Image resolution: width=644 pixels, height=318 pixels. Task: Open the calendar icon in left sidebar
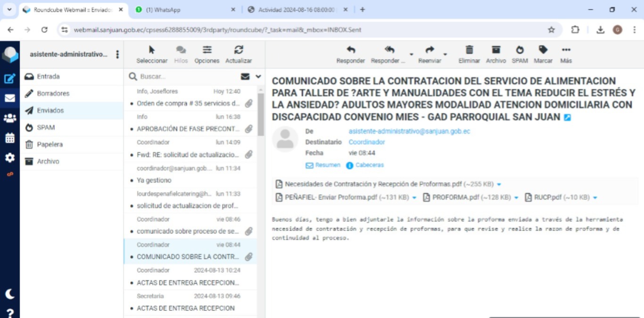click(x=9, y=138)
